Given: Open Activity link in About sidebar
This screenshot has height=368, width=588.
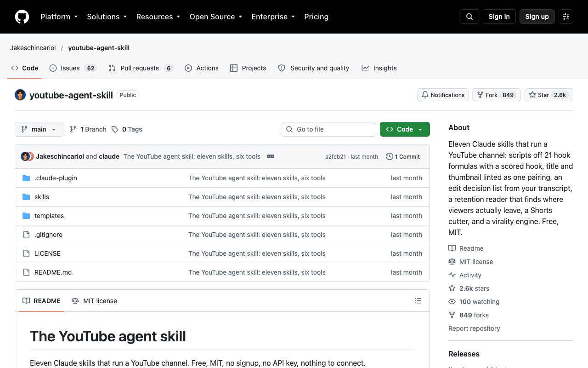Looking at the screenshot, I should pyautogui.click(x=465, y=275).
